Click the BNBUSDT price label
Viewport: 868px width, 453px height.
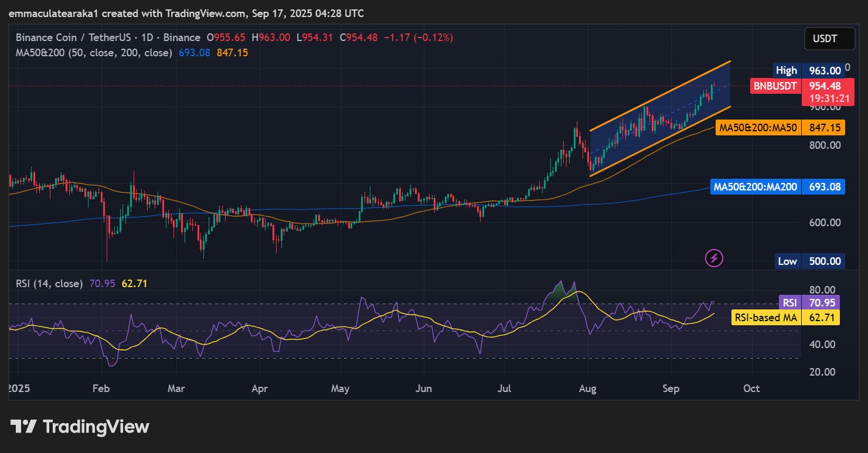(x=775, y=86)
